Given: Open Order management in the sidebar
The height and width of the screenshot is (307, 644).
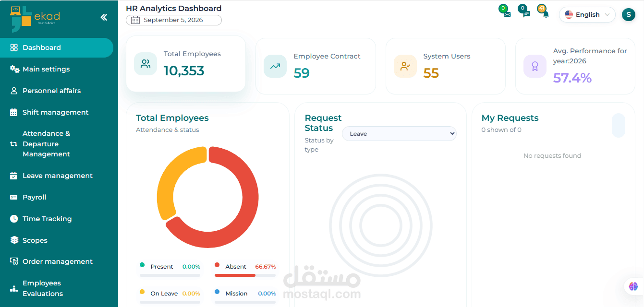Looking at the screenshot, I should 57,261.
